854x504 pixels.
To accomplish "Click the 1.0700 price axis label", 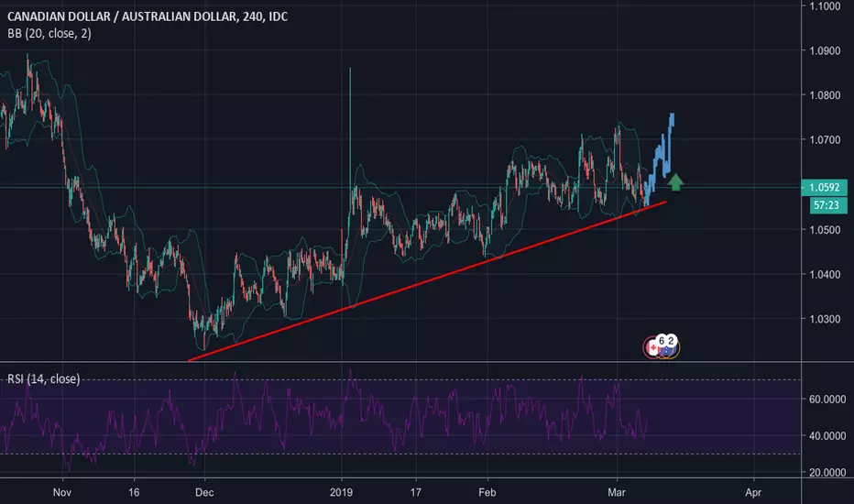I will pyautogui.click(x=825, y=140).
